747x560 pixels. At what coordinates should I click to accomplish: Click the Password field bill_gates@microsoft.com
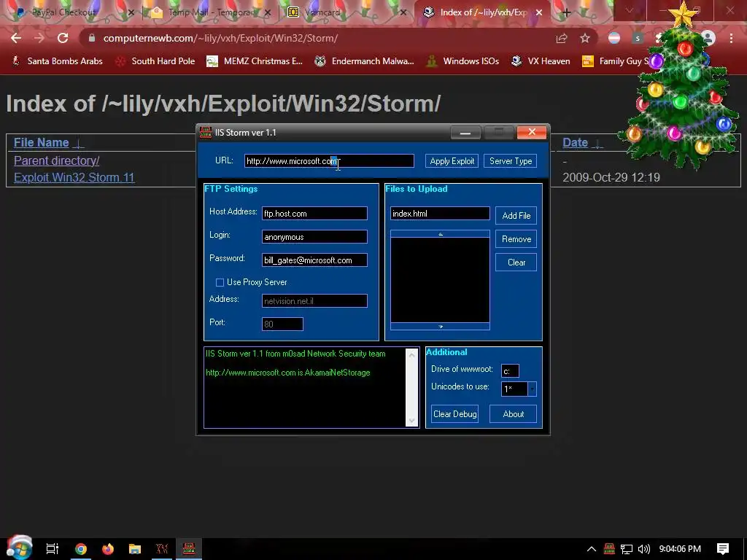pyautogui.click(x=314, y=260)
